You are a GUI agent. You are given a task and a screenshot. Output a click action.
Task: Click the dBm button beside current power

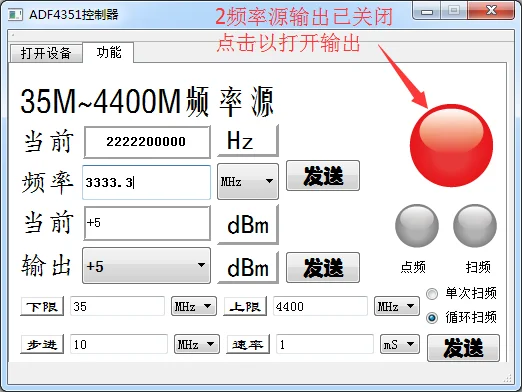[248, 225]
